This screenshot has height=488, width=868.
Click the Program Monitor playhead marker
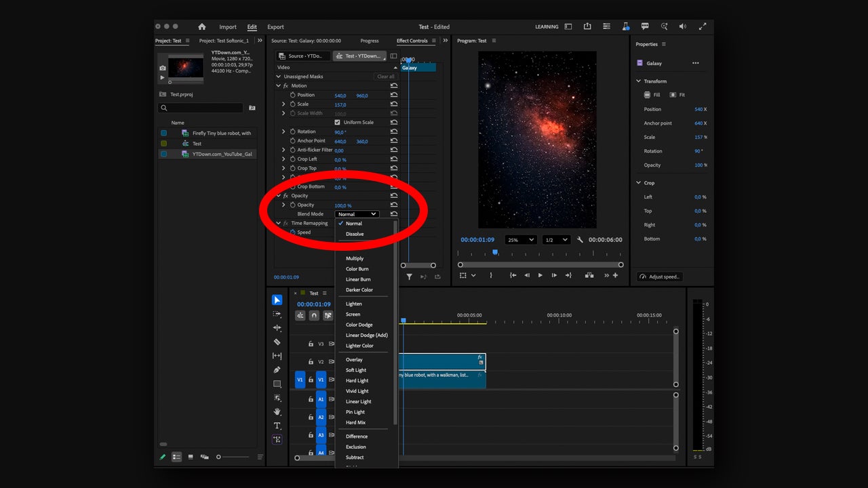click(495, 252)
